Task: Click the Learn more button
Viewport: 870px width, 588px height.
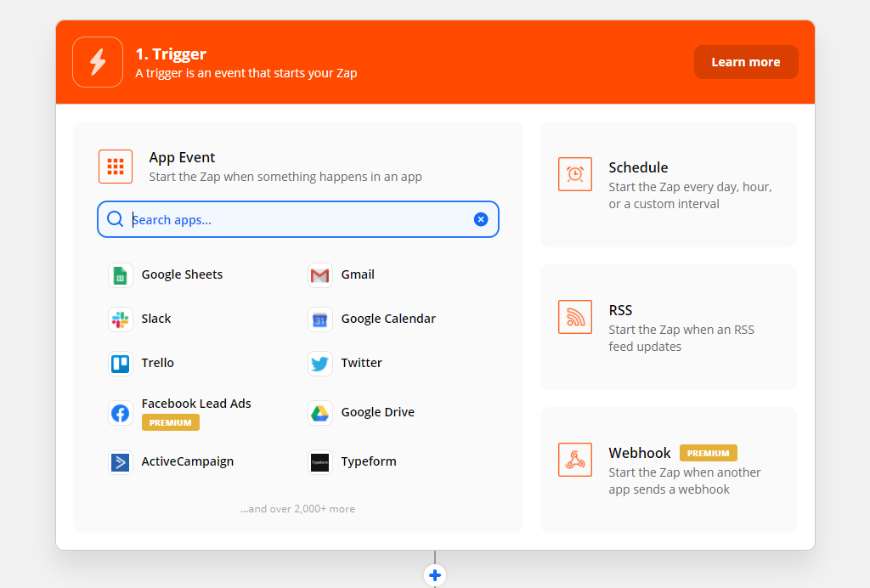Action: pos(746,61)
